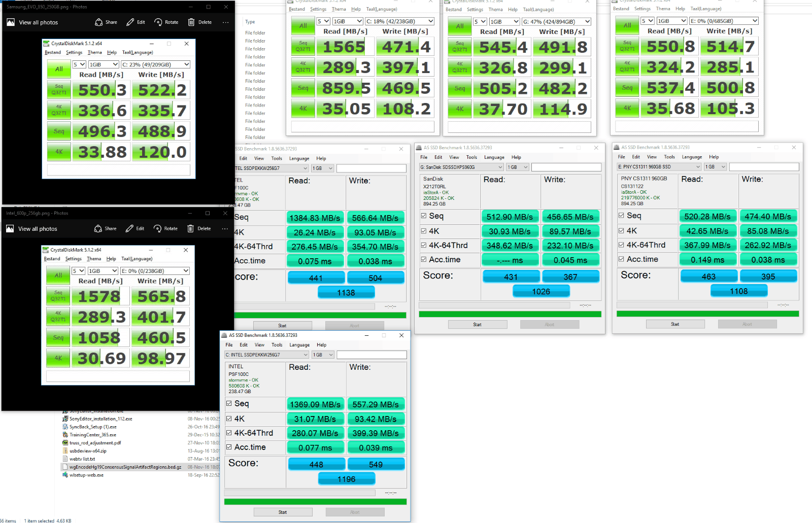The height and width of the screenshot is (523, 812).
Task: Click the title-bar app icon of SanDisk AS SSD window
Action: click(419, 148)
